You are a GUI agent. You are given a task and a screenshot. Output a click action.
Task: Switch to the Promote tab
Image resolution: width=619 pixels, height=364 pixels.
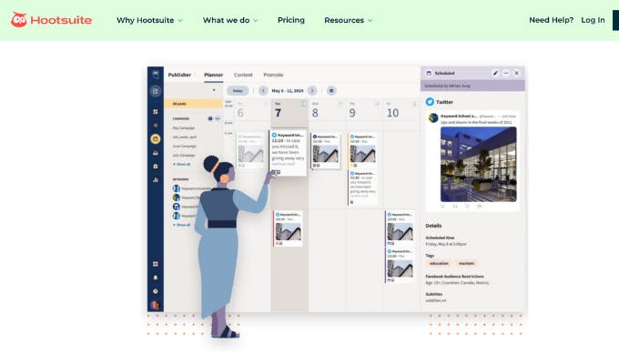coord(274,75)
